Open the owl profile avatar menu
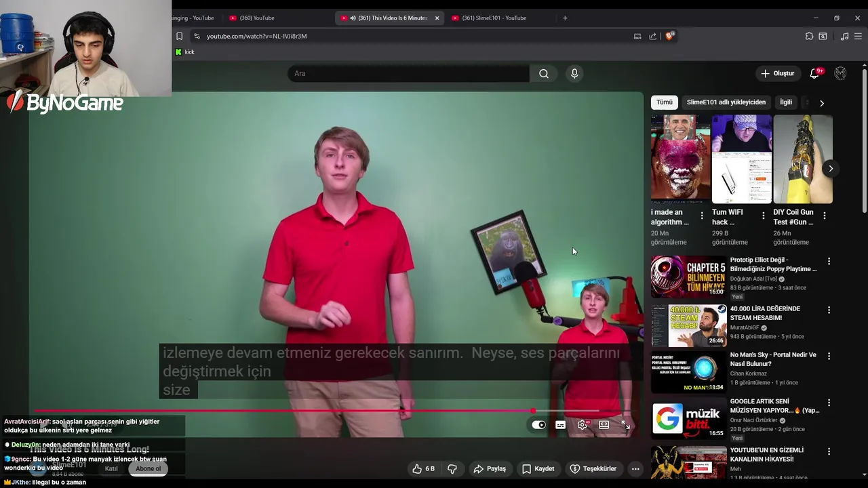868x488 pixels. click(x=840, y=73)
